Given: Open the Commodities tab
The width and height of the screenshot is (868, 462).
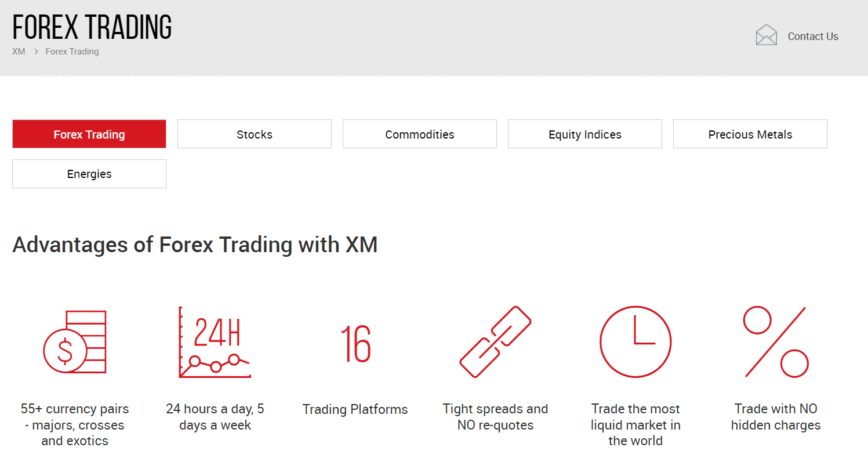Looking at the screenshot, I should 420,134.
